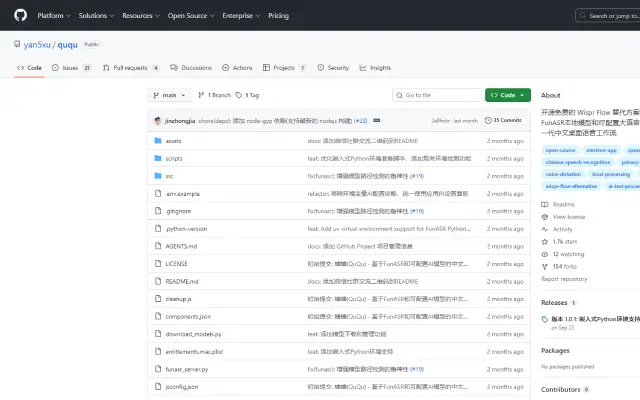Open #19 link in src commit message
Image resolution: width=640 pixels, height=400 pixels.
click(x=417, y=176)
